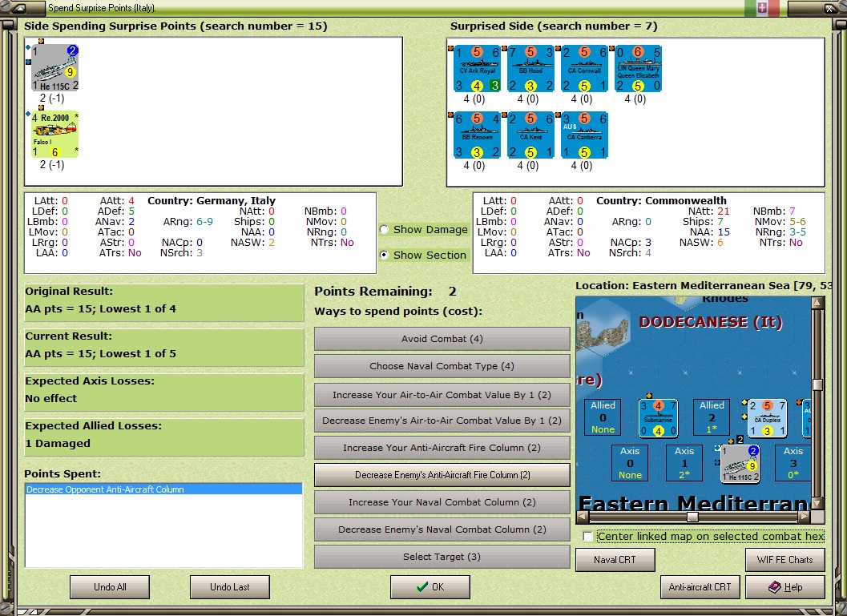Viewport: 847px width, 616px height.
Task: Click Increase Your Air-to-Air Combat Value By 1
Action: [x=442, y=395]
